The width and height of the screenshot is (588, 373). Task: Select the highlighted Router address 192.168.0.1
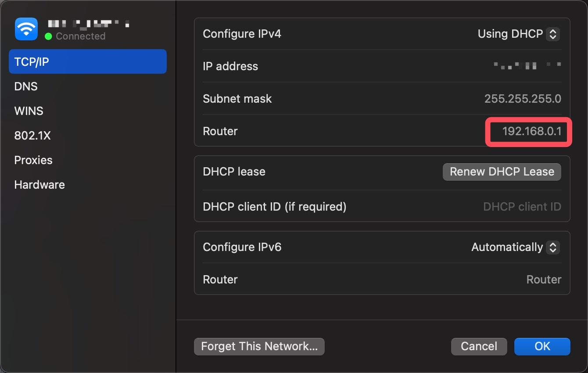pos(527,131)
